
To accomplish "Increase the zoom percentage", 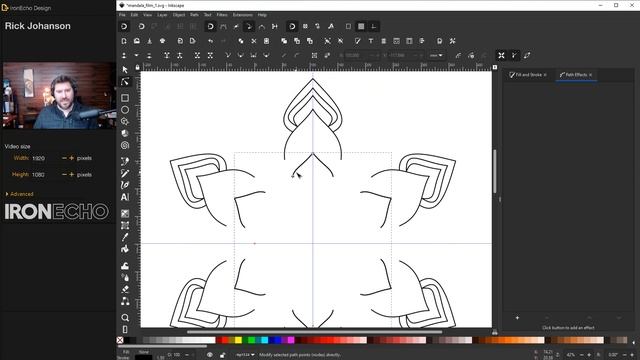I will [x=589, y=355].
